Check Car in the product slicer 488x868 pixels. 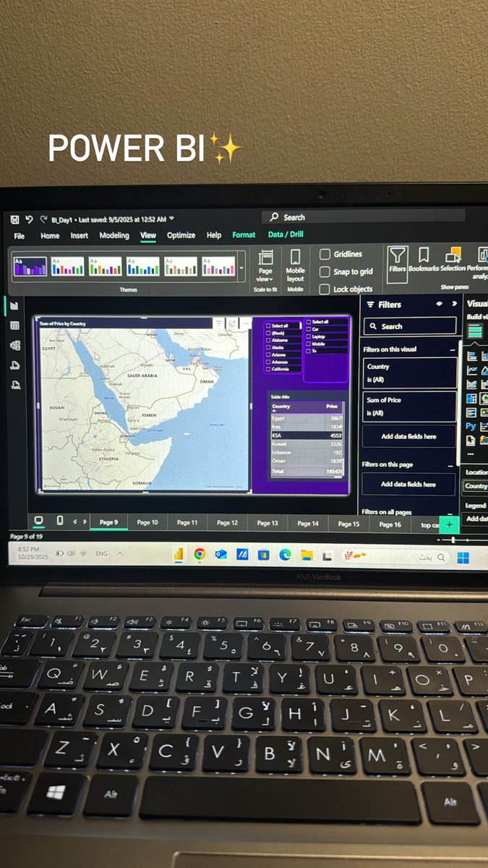[309, 329]
